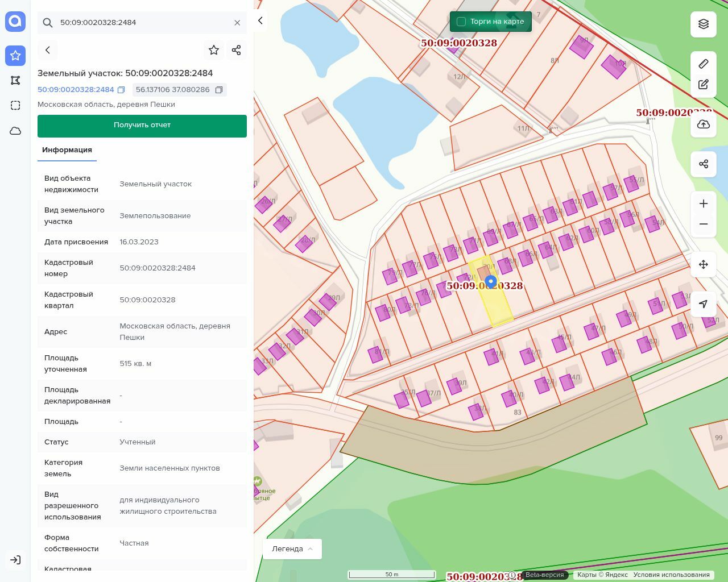Clear the search field text
The height and width of the screenshot is (582, 728).
point(237,23)
